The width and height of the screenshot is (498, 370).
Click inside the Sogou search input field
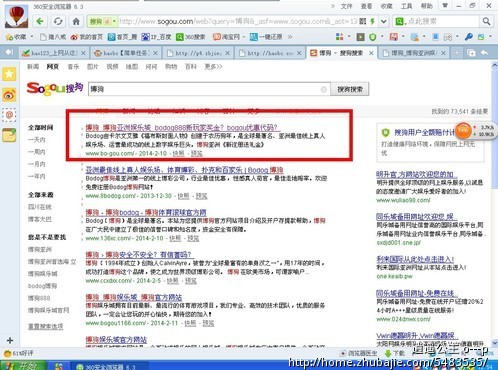(x=204, y=89)
